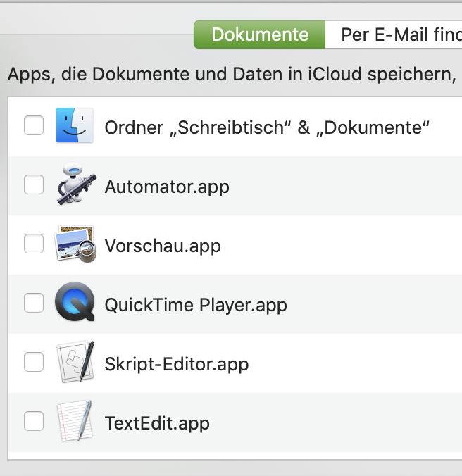Viewport: 462px width, 476px height.
Task: Select the Skript-Editor.app label text
Action: pyautogui.click(x=177, y=364)
